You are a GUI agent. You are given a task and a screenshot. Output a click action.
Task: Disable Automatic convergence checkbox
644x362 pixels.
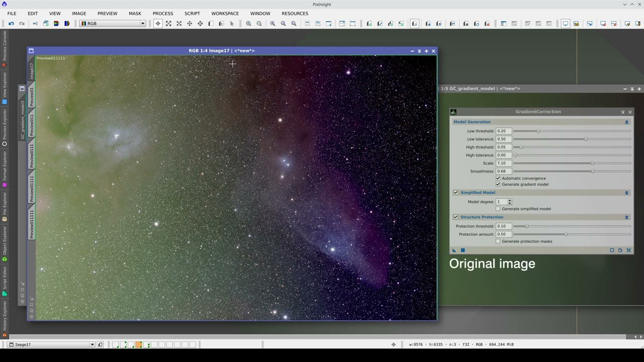coord(498,178)
